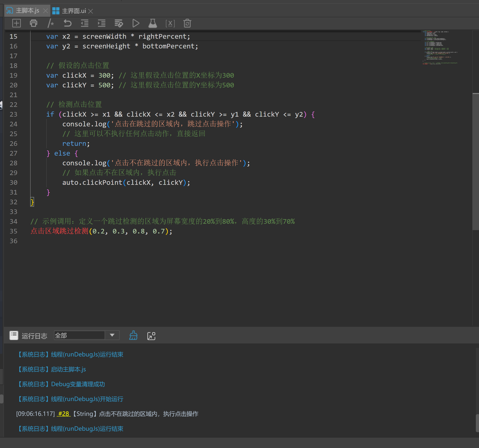The height and width of the screenshot is (448, 479).
Task: Click the closing brace on line 32
Action: [x=32, y=202]
